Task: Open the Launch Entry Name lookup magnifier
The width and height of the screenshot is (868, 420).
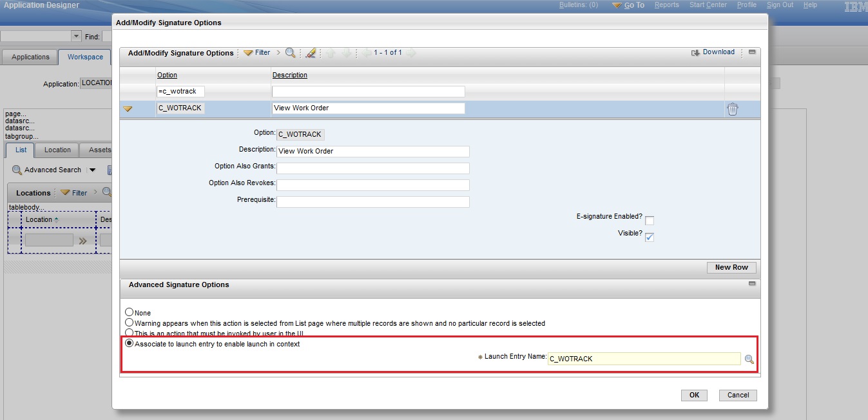Action: coord(749,359)
